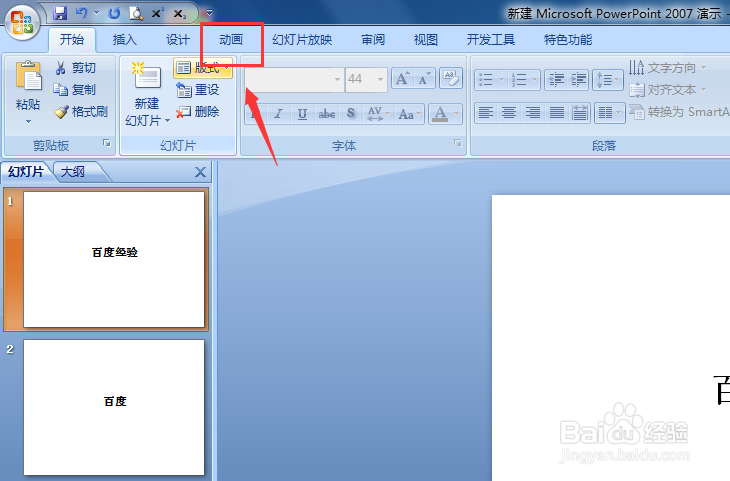Apply the font color A swatch

point(440,114)
